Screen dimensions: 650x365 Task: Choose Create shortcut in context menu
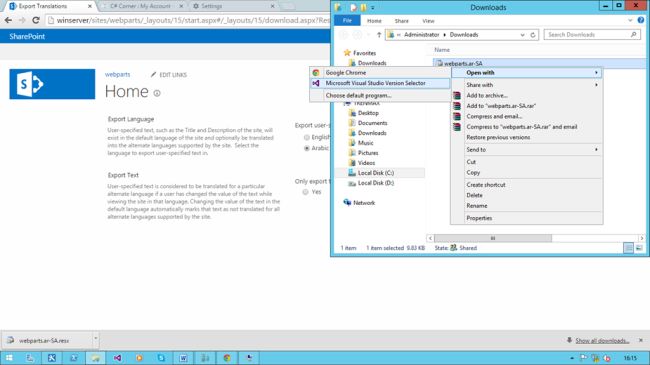(526, 185)
